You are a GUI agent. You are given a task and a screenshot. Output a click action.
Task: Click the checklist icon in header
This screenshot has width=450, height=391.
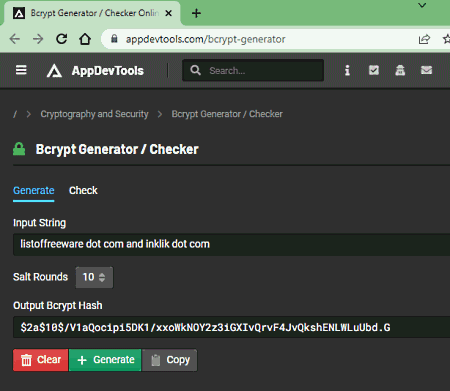(x=374, y=70)
